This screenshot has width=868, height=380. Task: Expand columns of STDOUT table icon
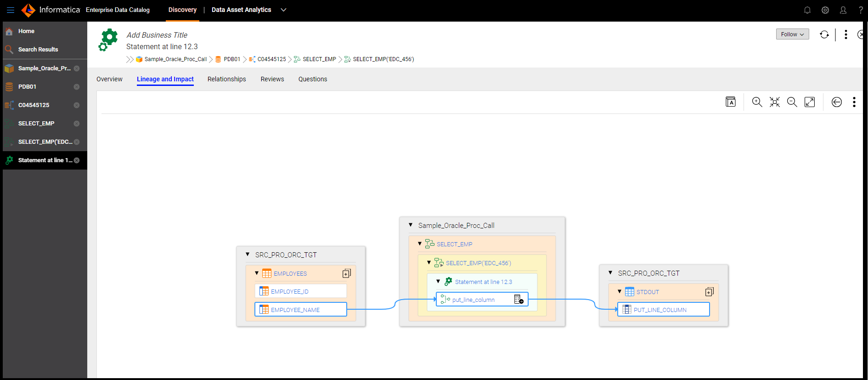(710, 292)
